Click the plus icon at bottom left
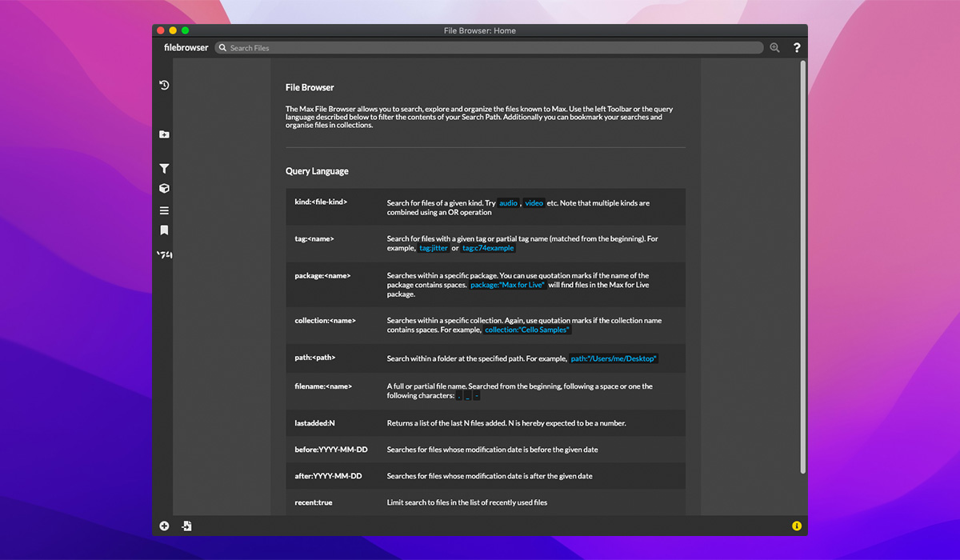The image size is (960, 560). [164, 526]
